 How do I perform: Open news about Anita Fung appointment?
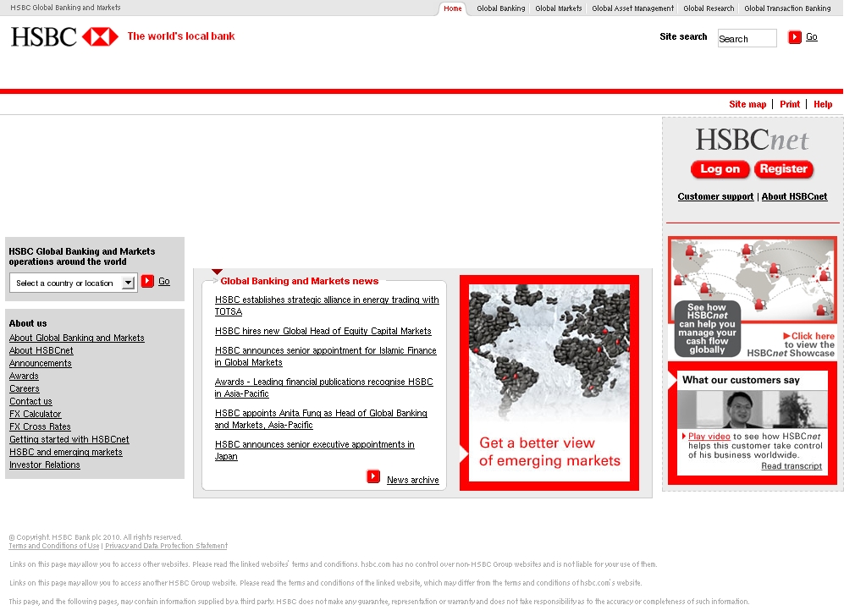[321, 419]
